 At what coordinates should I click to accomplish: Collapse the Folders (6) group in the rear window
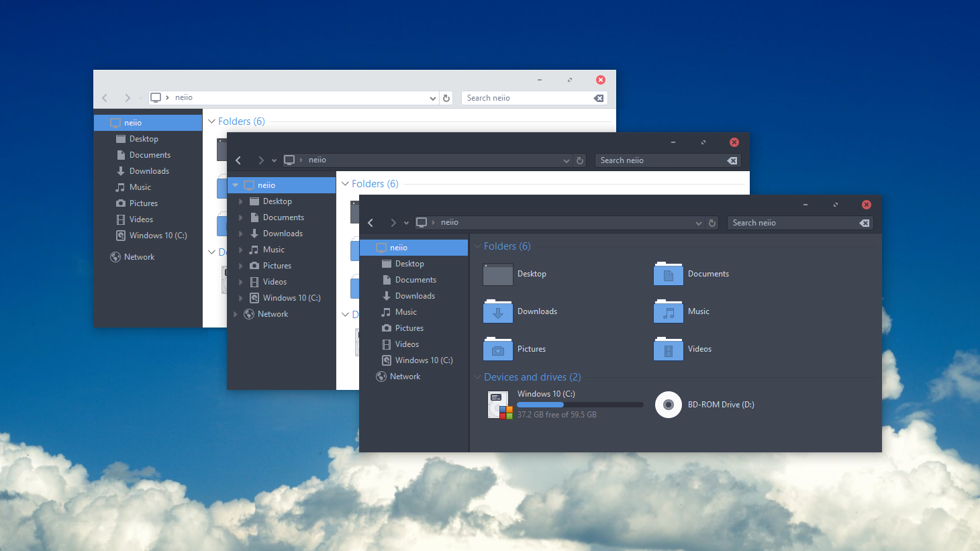[212, 121]
